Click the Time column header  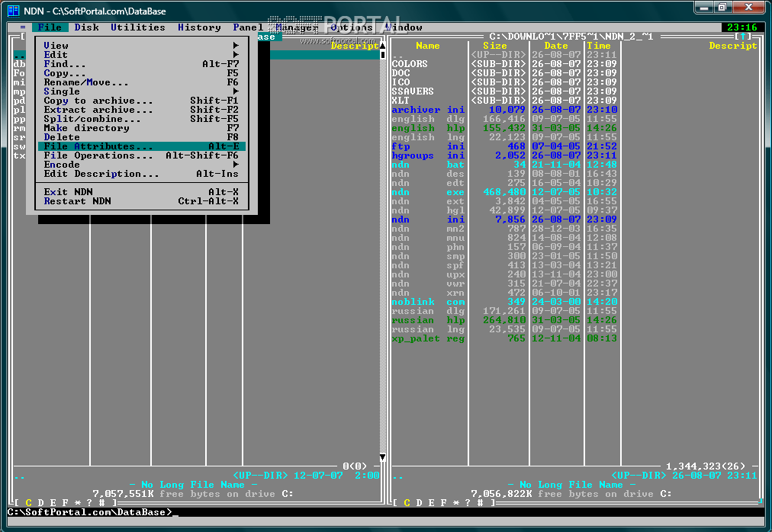click(x=599, y=46)
